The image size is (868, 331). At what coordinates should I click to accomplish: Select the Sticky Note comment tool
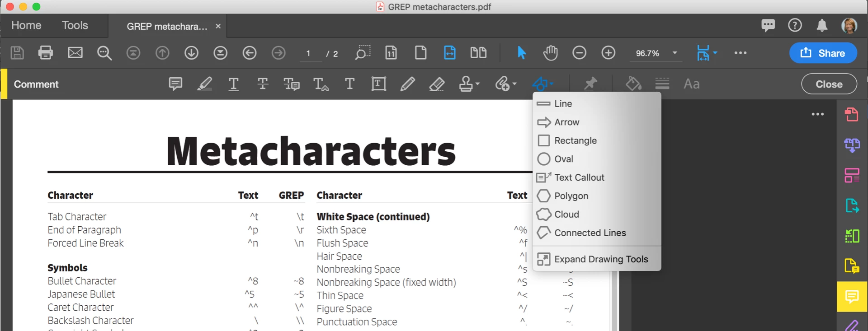175,84
